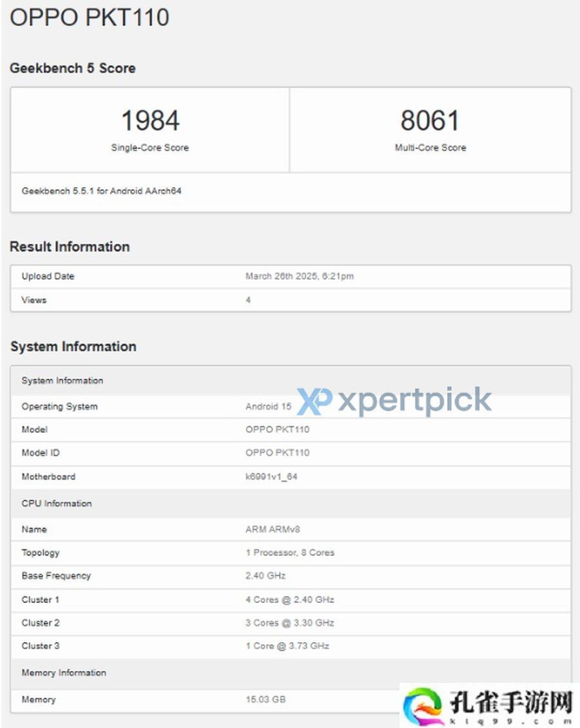Click the Android 15 value
The image size is (580, 728).
268,407
